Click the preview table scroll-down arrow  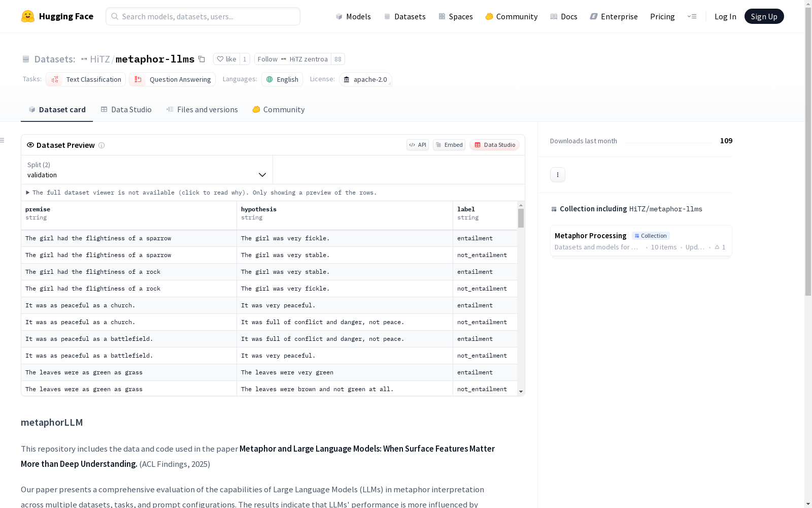pyautogui.click(x=521, y=392)
